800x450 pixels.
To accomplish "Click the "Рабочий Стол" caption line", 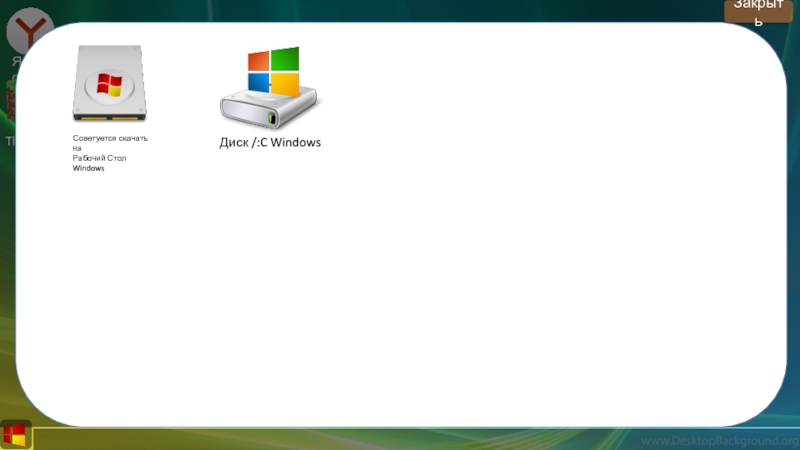I will (x=99, y=158).
